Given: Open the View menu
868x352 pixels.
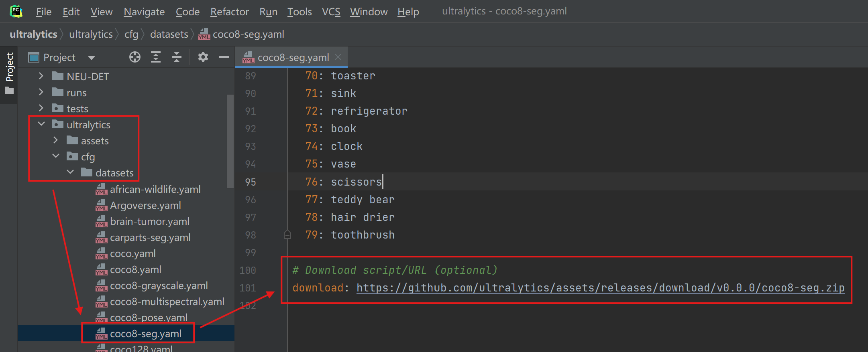Looking at the screenshot, I should click(102, 12).
